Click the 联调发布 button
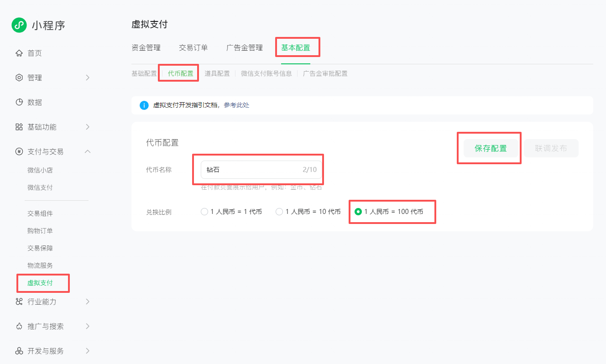 551,149
